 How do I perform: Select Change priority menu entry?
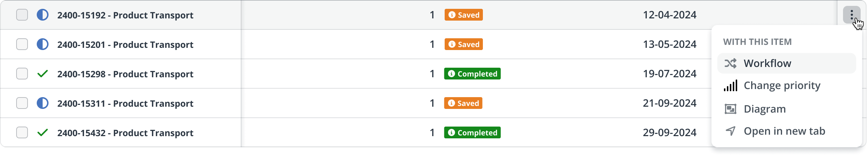[782, 86]
